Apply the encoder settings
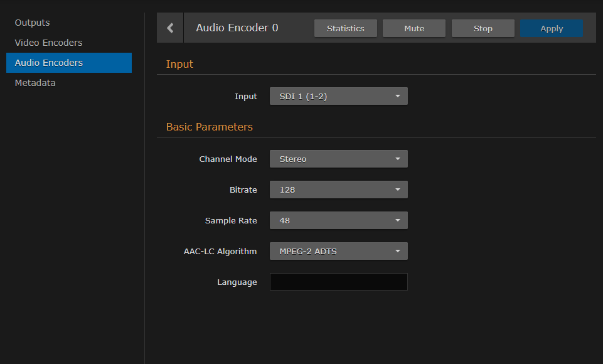603x364 pixels. pos(552,28)
